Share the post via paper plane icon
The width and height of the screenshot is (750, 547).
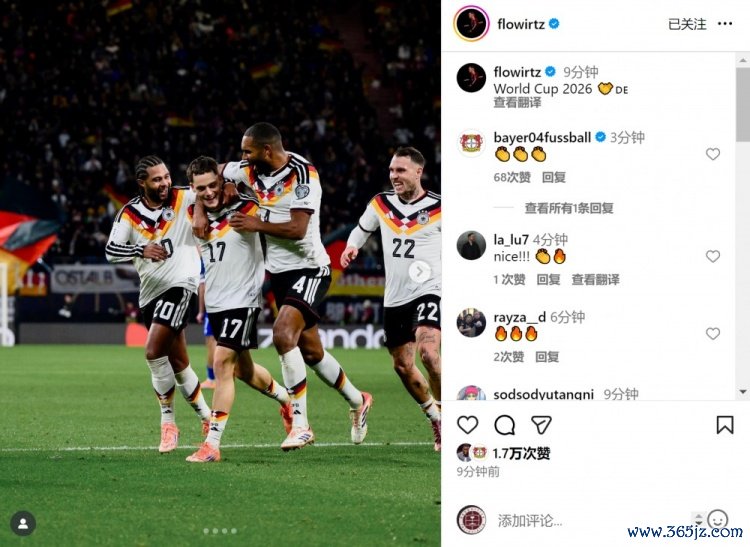point(541,425)
